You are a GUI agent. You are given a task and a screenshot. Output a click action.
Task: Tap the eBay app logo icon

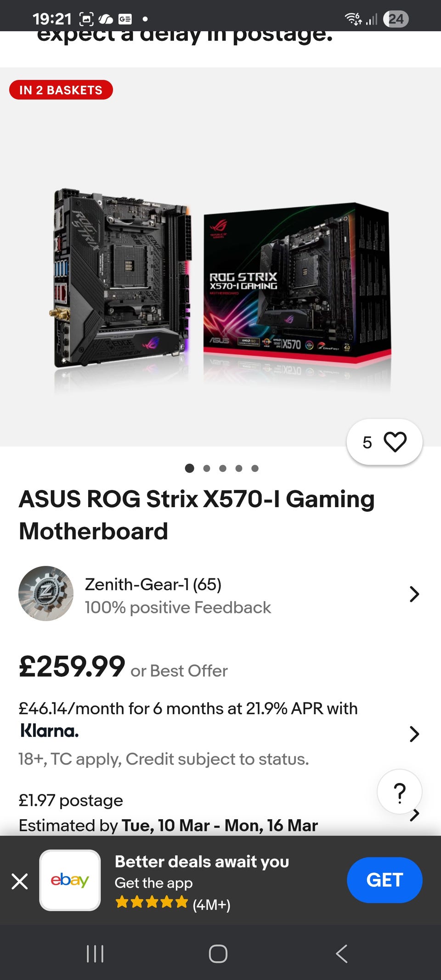coord(70,880)
